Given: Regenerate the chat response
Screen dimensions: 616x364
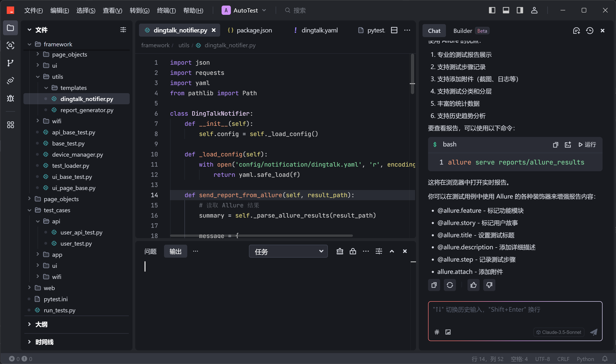Looking at the screenshot, I should 450,285.
